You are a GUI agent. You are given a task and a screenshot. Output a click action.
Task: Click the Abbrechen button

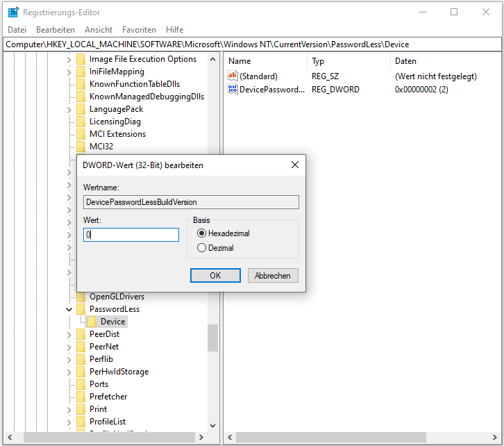pyautogui.click(x=273, y=276)
